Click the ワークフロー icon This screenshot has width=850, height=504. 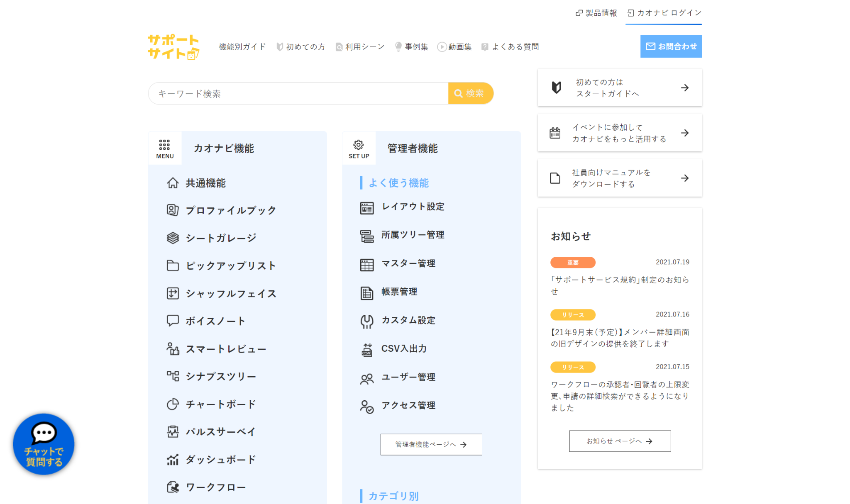173,487
